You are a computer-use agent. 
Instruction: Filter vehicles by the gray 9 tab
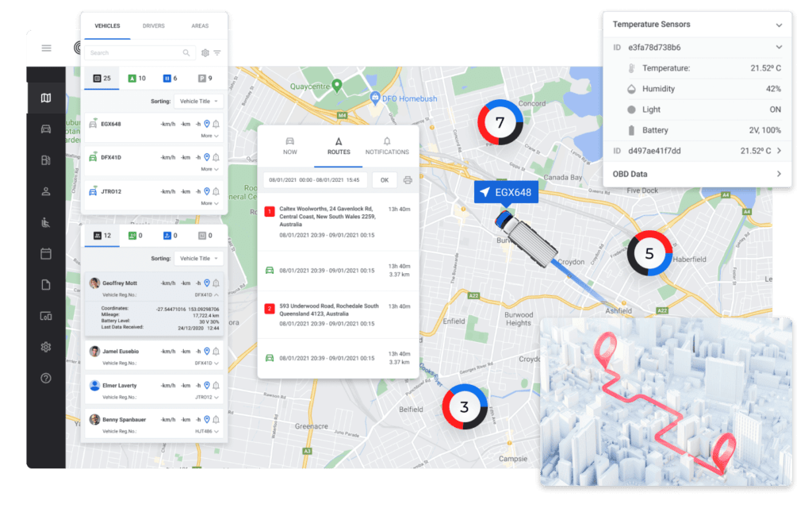205,79
